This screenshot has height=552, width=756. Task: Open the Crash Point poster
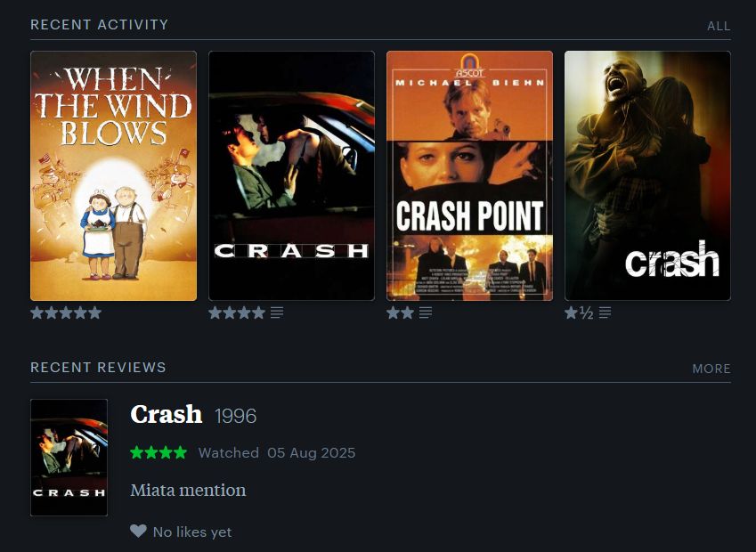coord(469,176)
